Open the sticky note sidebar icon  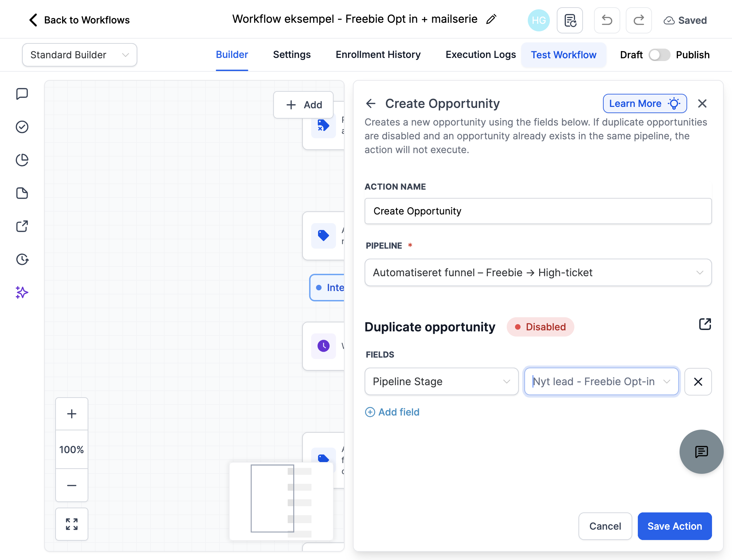(x=22, y=193)
